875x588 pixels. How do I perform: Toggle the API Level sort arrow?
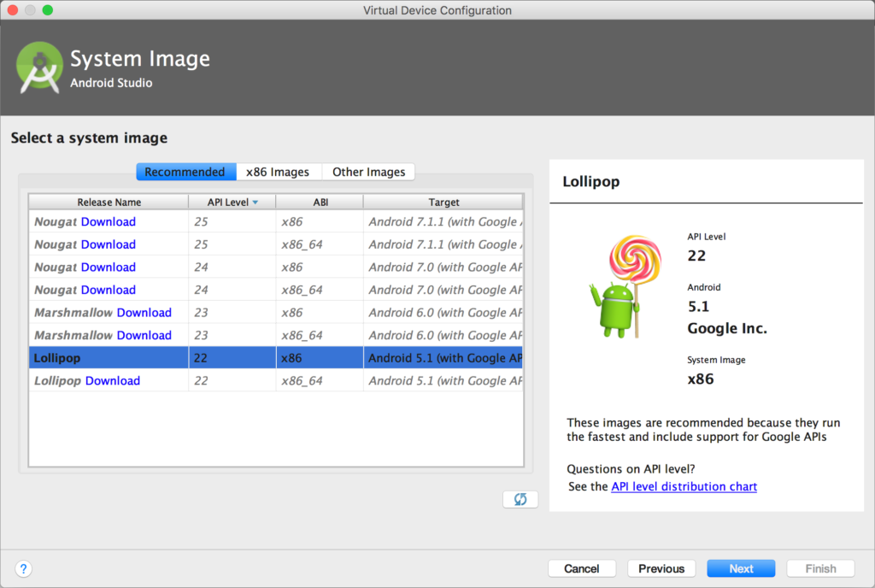255,202
